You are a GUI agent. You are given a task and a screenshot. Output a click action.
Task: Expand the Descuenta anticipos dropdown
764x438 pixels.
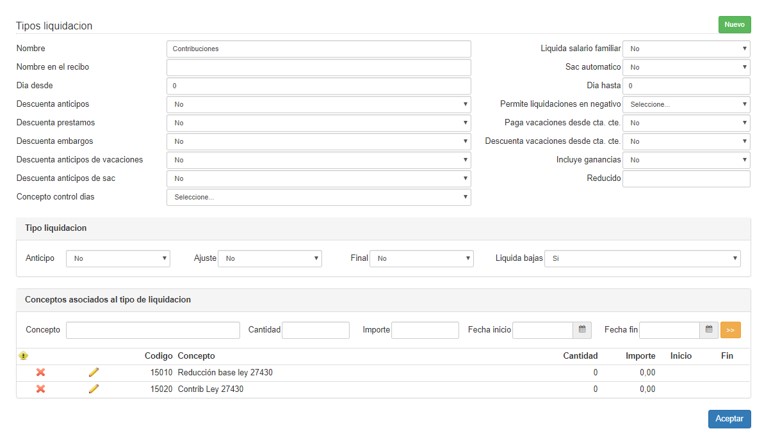click(318, 104)
